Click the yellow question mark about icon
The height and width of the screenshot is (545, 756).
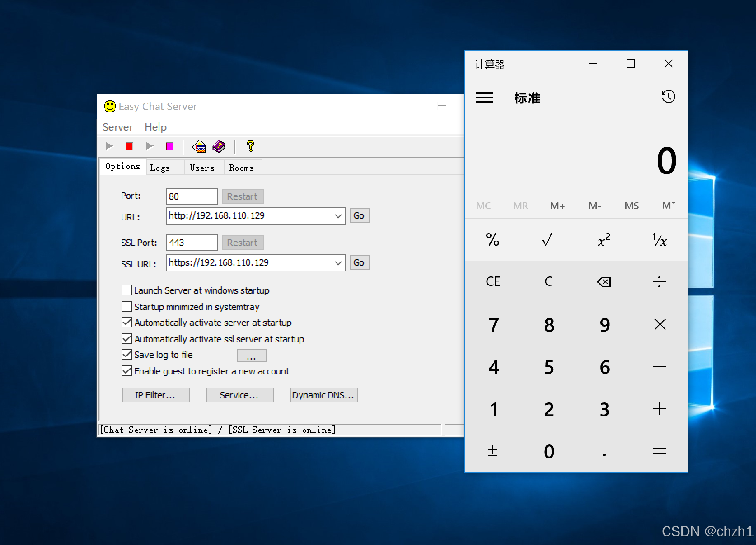pos(250,146)
